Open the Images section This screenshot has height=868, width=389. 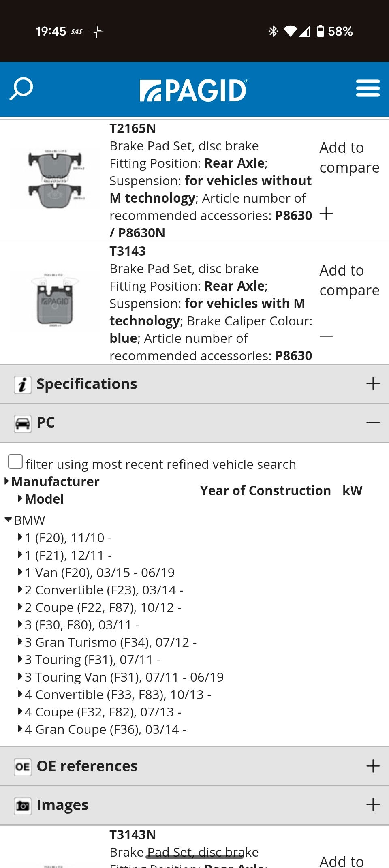click(x=373, y=805)
